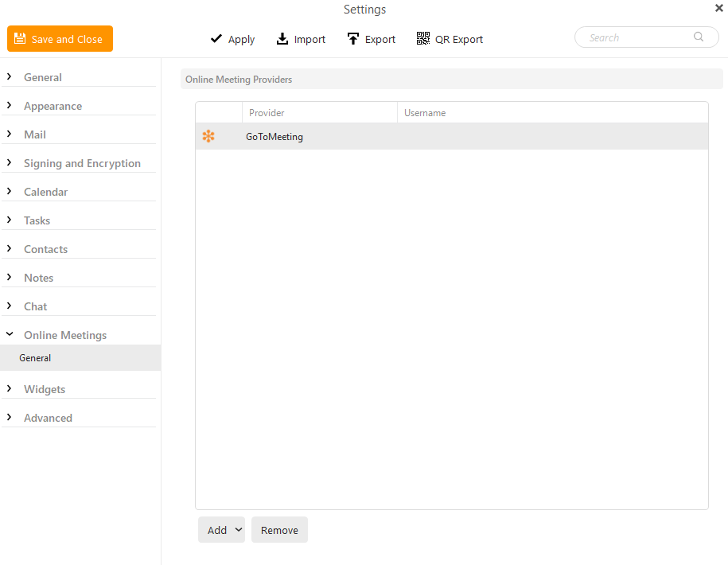Viewport: 728px width, 565px height.
Task: Open the Notes settings category
Action: point(38,278)
